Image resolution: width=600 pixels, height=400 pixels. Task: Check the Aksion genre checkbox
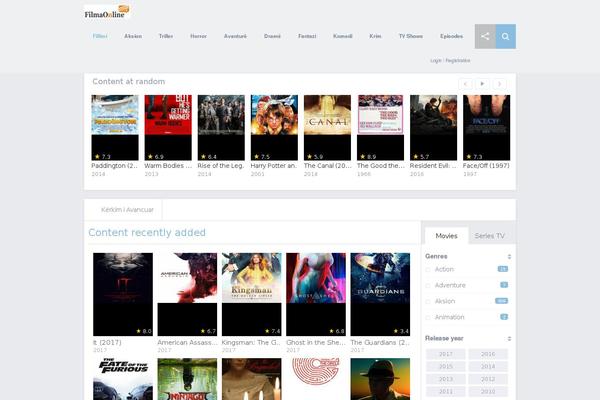click(428, 302)
